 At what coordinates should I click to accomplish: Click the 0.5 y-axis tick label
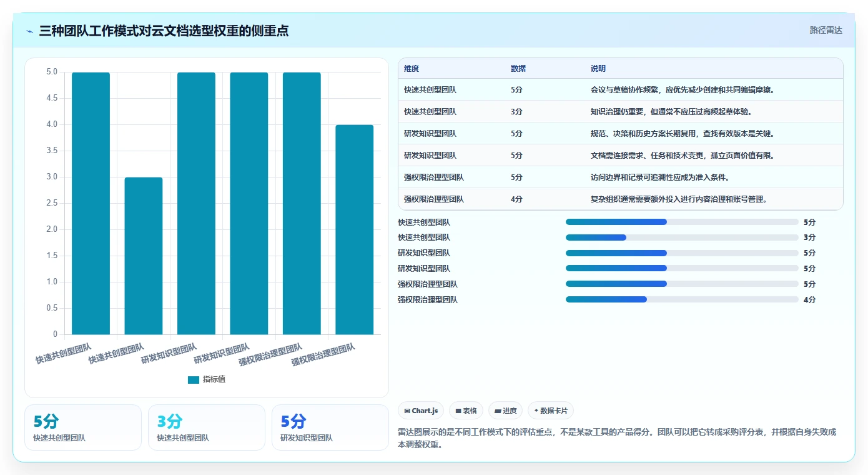point(52,308)
